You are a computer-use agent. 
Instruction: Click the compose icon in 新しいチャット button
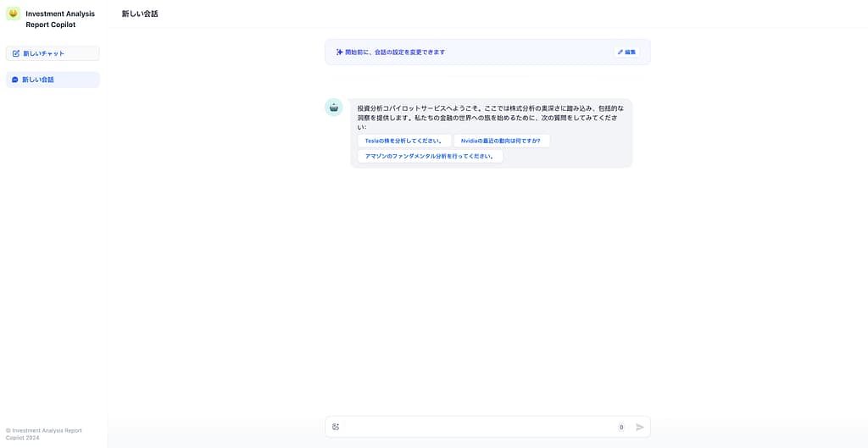pos(16,53)
